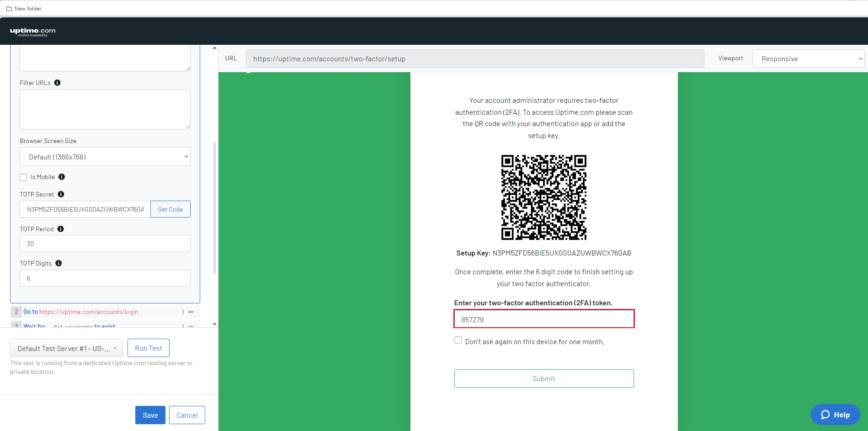Open the Viewport Responsive dropdown
The height and width of the screenshot is (431, 868).
click(x=808, y=59)
